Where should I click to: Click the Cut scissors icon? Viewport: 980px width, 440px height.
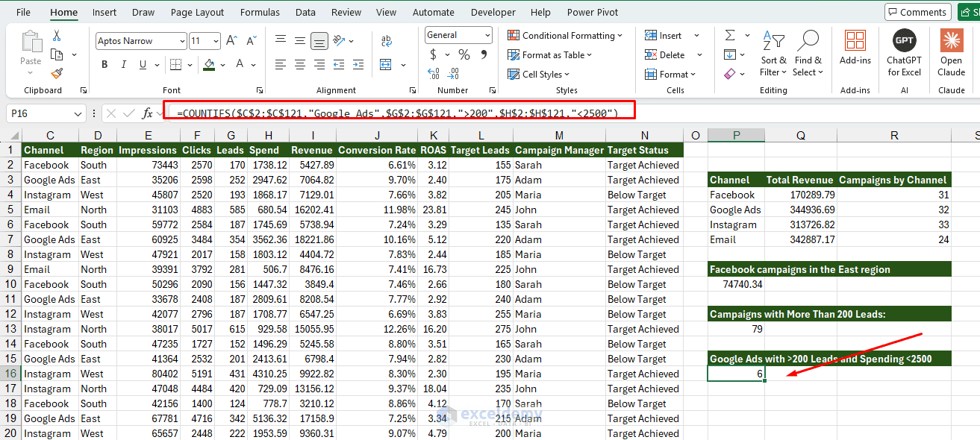pyautogui.click(x=57, y=36)
